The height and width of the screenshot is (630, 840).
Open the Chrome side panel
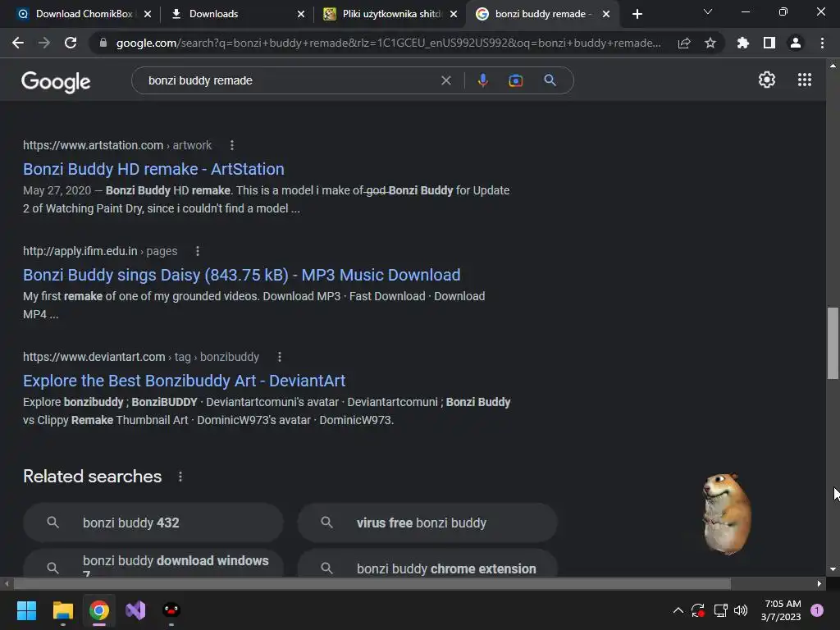[x=769, y=43]
